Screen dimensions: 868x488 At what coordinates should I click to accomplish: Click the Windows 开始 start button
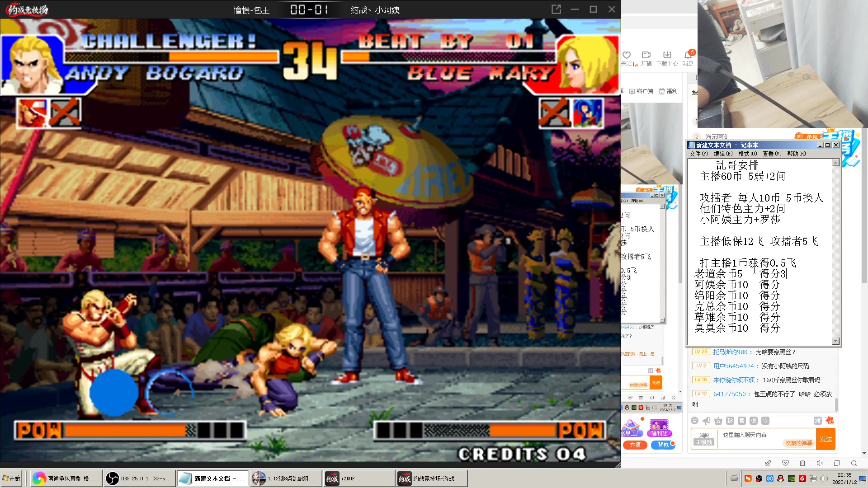(12, 478)
